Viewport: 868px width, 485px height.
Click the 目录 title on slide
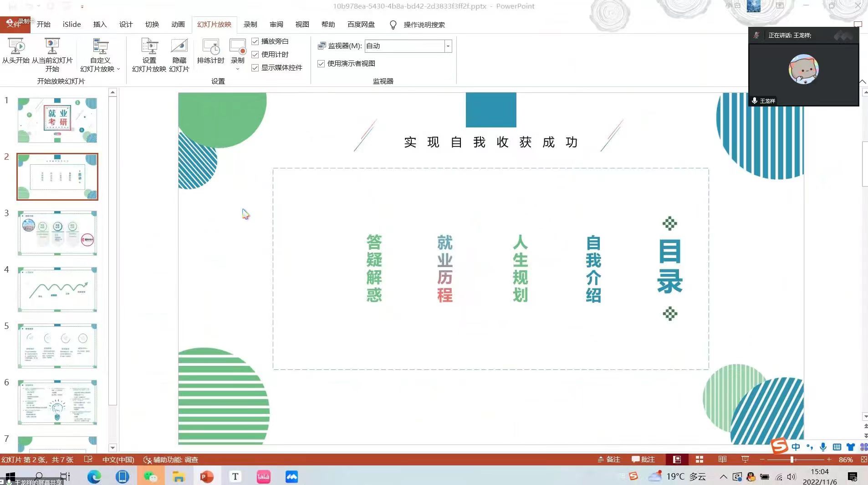click(670, 267)
